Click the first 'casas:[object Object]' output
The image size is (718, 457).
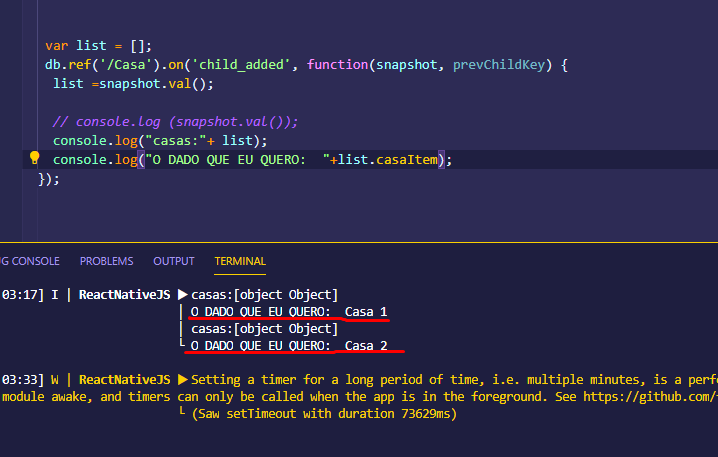pos(264,294)
